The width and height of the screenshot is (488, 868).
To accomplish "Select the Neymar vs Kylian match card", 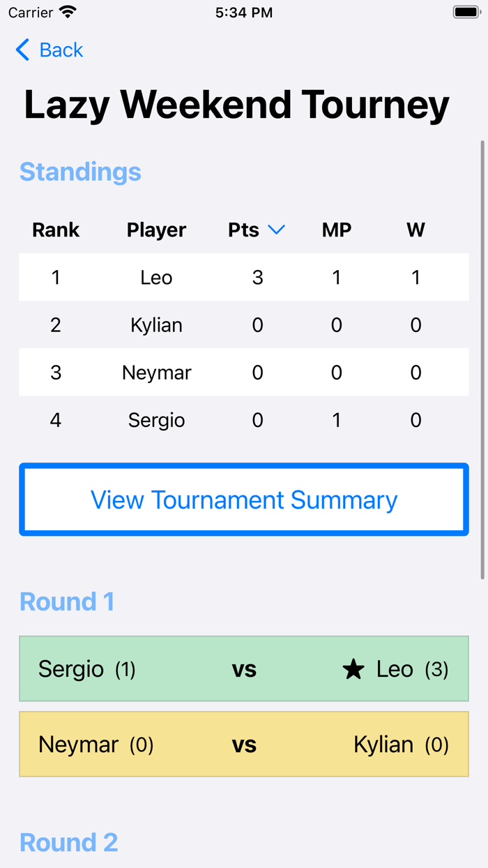I will 244,744.
